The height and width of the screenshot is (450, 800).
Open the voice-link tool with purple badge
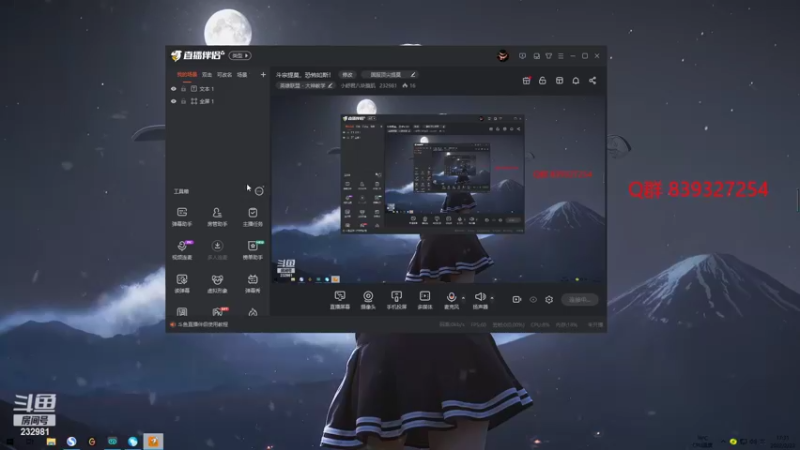coord(182,250)
